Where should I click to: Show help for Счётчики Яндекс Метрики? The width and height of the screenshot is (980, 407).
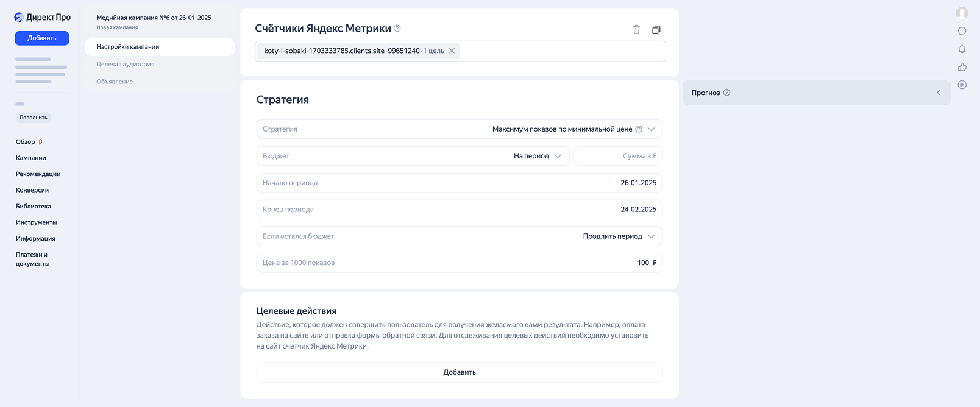point(397,28)
